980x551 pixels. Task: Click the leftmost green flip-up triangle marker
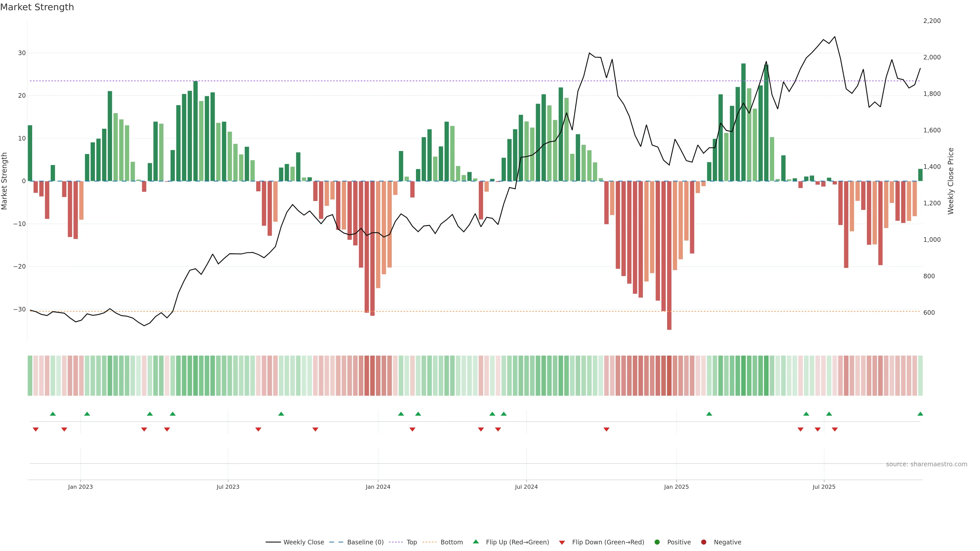click(x=53, y=414)
